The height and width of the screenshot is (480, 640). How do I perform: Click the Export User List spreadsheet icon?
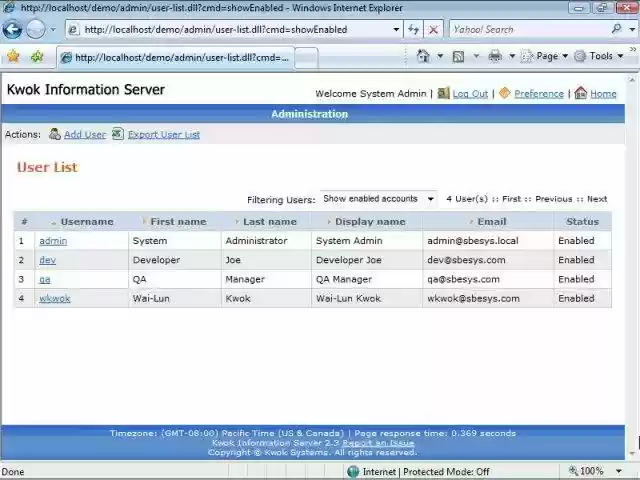click(x=118, y=133)
